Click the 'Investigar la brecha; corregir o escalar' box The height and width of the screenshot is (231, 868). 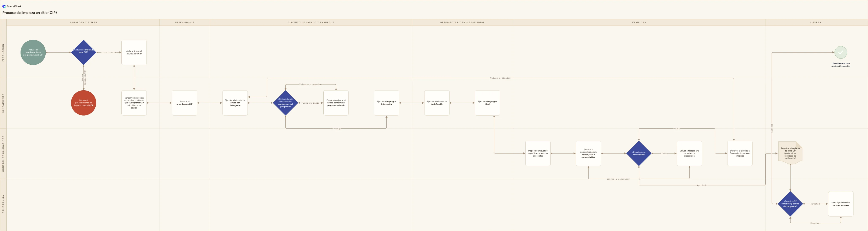tap(841, 204)
